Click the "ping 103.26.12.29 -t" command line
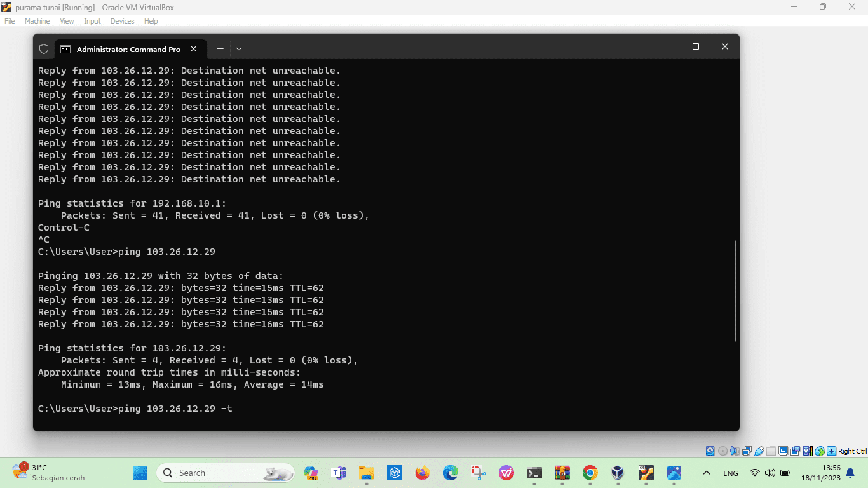868x488 pixels. point(135,409)
